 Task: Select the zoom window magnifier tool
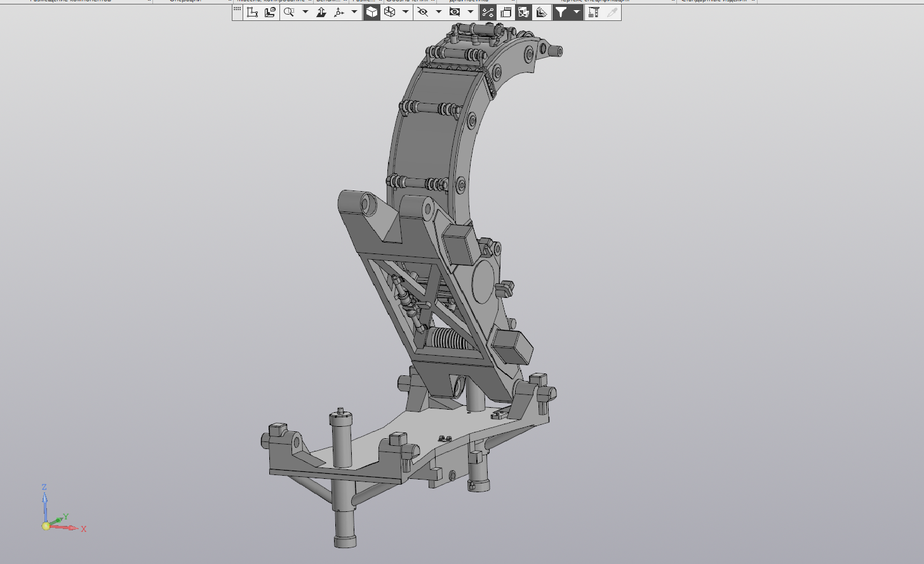click(289, 12)
